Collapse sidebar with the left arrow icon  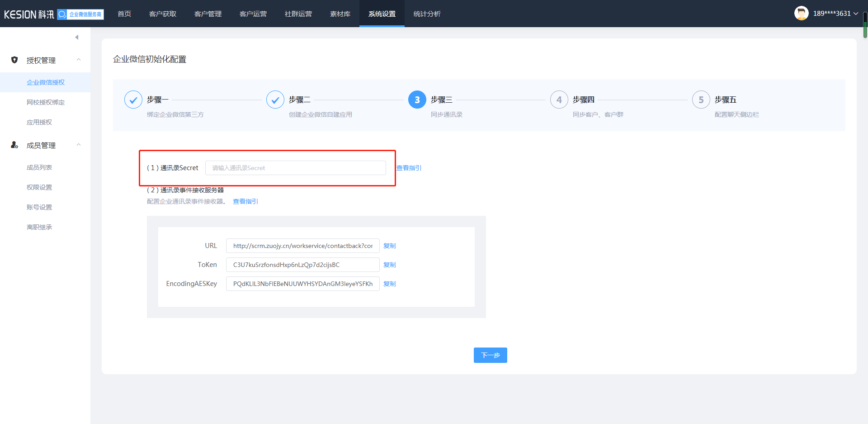click(77, 37)
